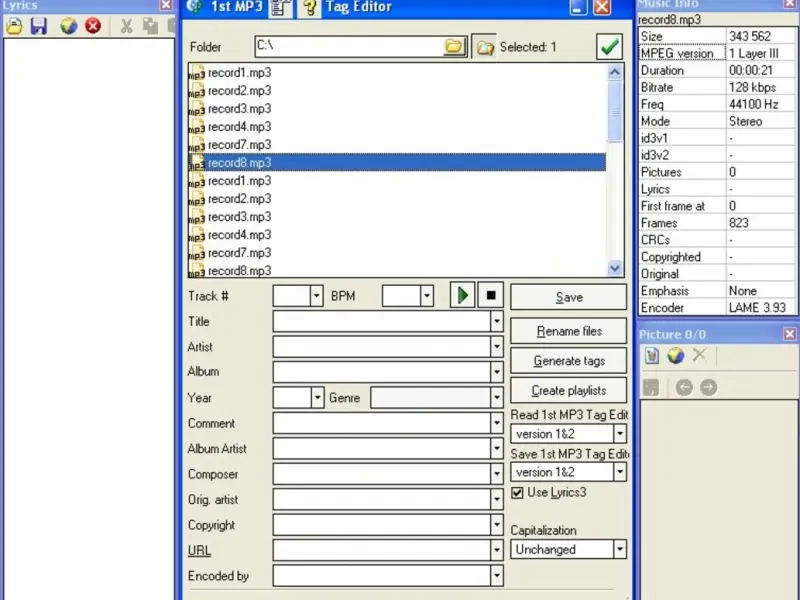
Task: Toggle Use Lyrics3 checkbox
Action: [517, 492]
